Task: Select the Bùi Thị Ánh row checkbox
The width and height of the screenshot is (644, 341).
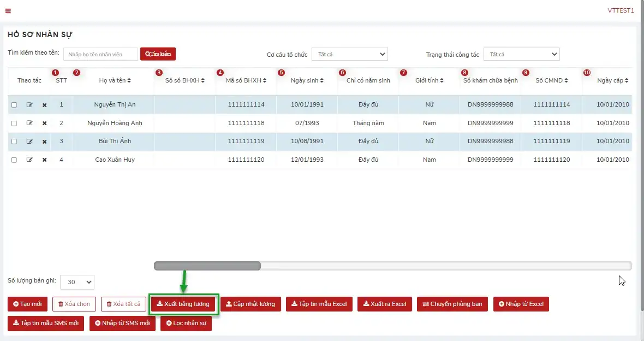Action: tap(14, 142)
